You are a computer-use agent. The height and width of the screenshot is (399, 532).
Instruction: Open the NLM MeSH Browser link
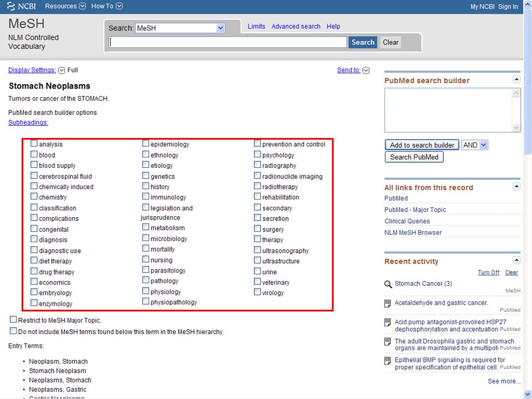click(413, 233)
